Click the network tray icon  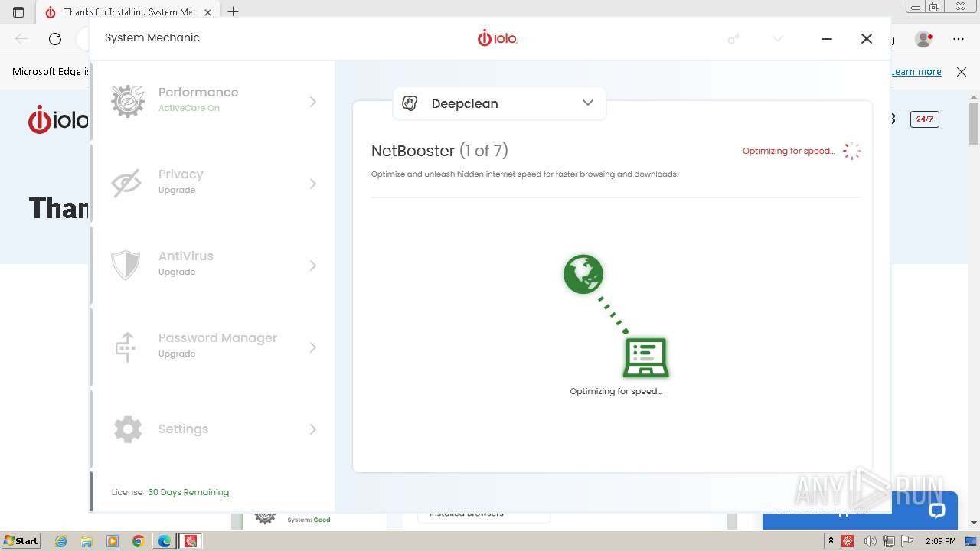(x=888, y=541)
